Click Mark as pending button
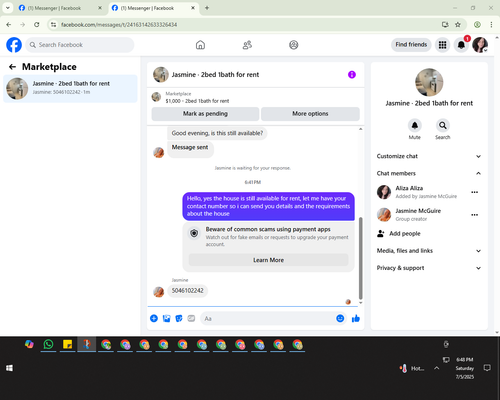 (x=205, y=114)
